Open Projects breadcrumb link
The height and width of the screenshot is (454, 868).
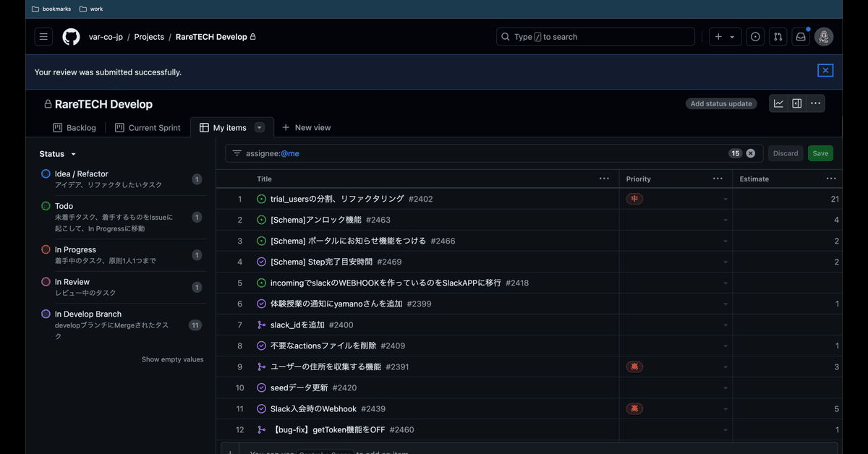(x=149, y=37)
